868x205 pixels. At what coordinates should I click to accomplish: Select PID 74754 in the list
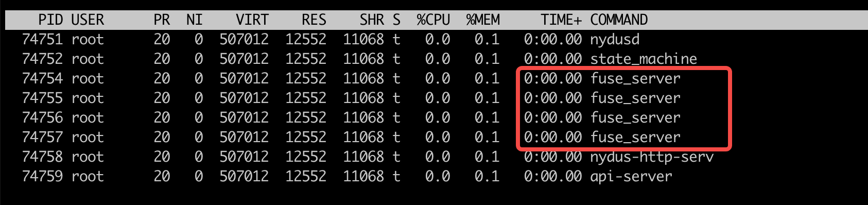[x=42, y=78]
